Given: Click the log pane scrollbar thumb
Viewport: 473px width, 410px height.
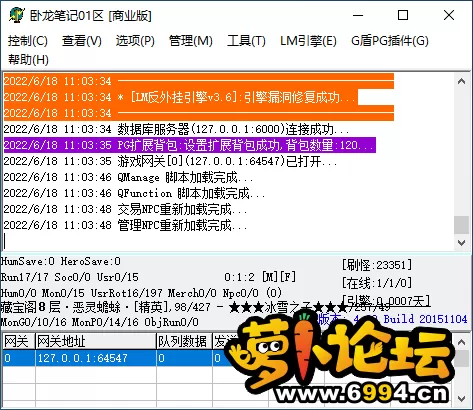Looking at the screenshot, I should coord(462,225).
